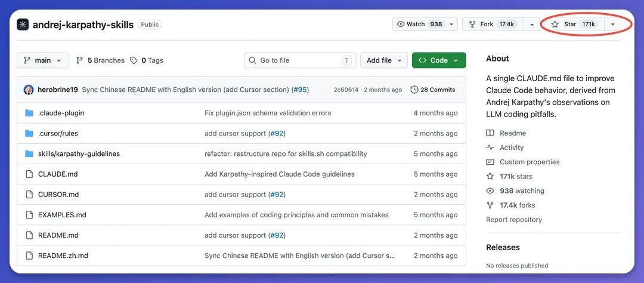Open #92 link in the README.md row

[277, 235]
